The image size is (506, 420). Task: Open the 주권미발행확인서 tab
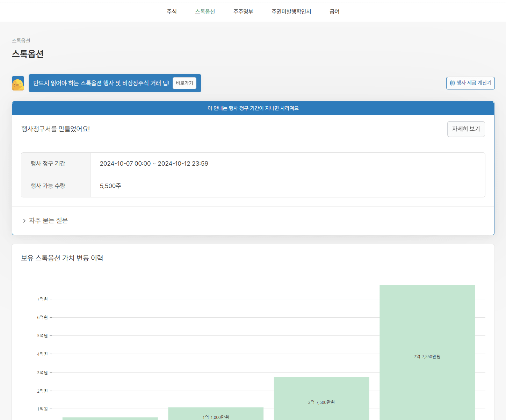click(291, 12)
